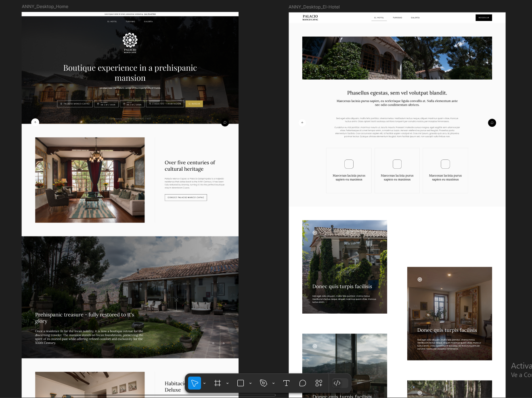Click TURISMO in the El-Hotel nav
The image size is (532, 398).
click(x=398, y=18)
